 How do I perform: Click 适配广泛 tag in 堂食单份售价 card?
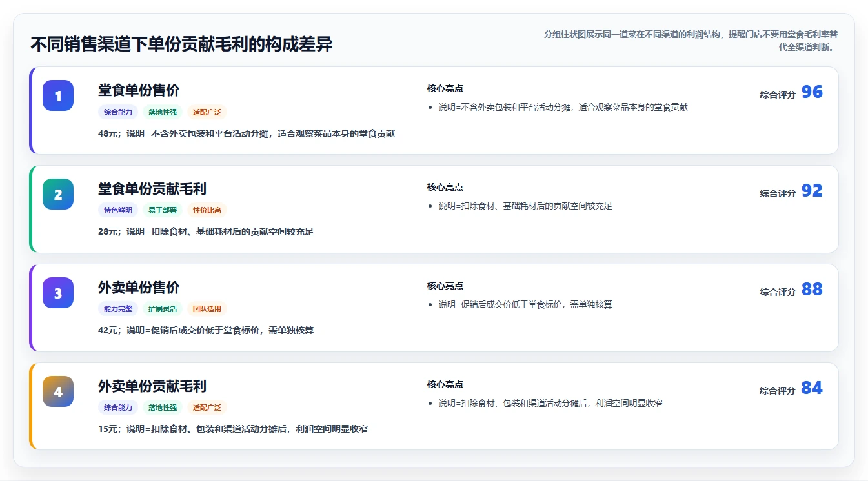(207, 112)
